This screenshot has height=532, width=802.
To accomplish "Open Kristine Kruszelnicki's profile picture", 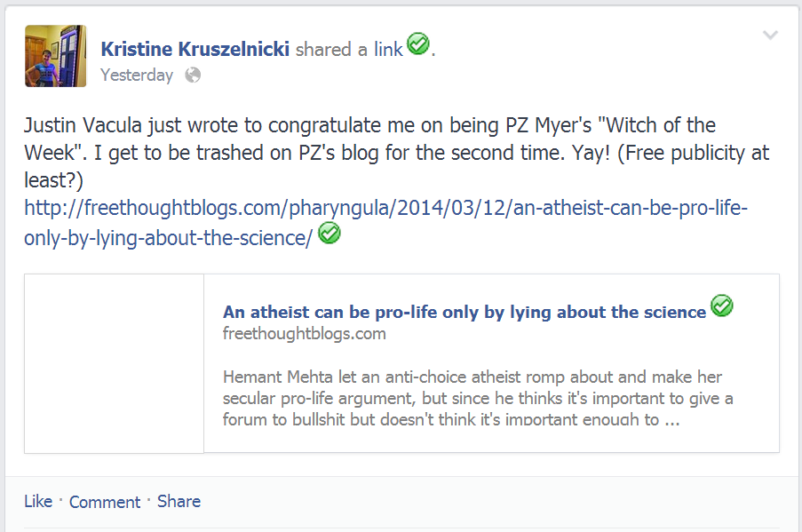I will point(56,56).
